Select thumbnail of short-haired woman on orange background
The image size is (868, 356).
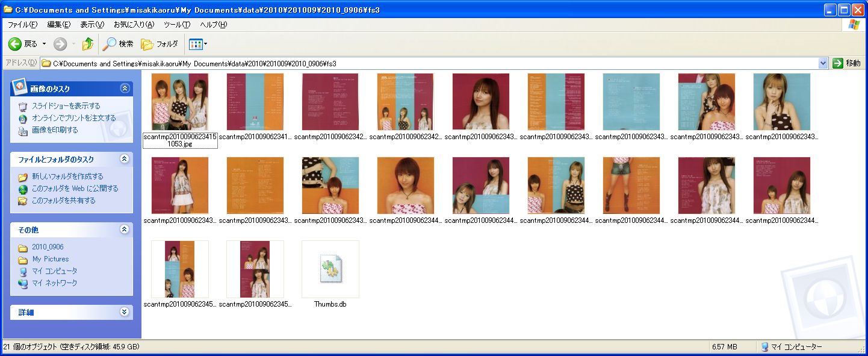click(406, 186)
